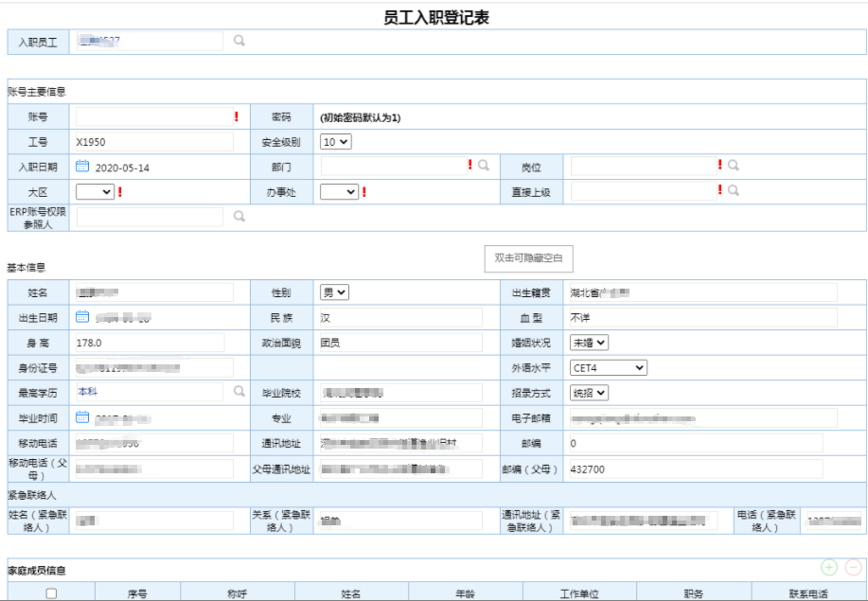Viewport: 868px width, 601px height.
Task: Expand the 外语水平 CET4 dropdown
Action: (x=609, y=367)
